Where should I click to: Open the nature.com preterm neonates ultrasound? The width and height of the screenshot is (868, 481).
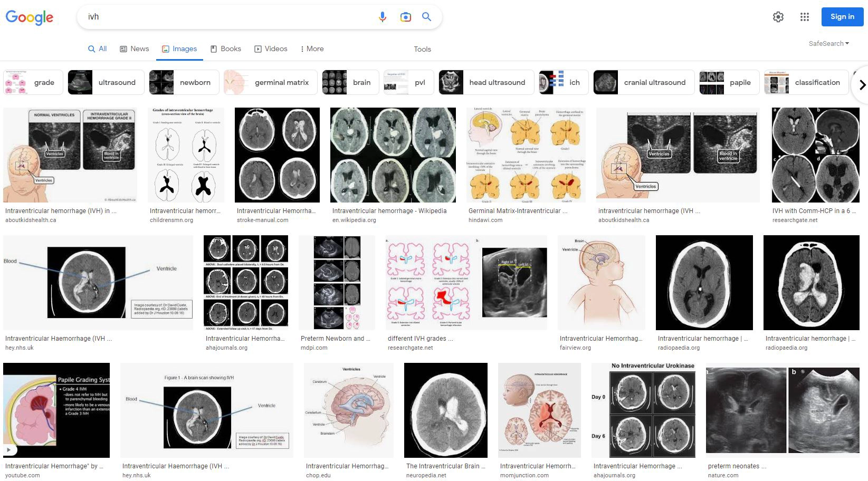click(783, 410)
